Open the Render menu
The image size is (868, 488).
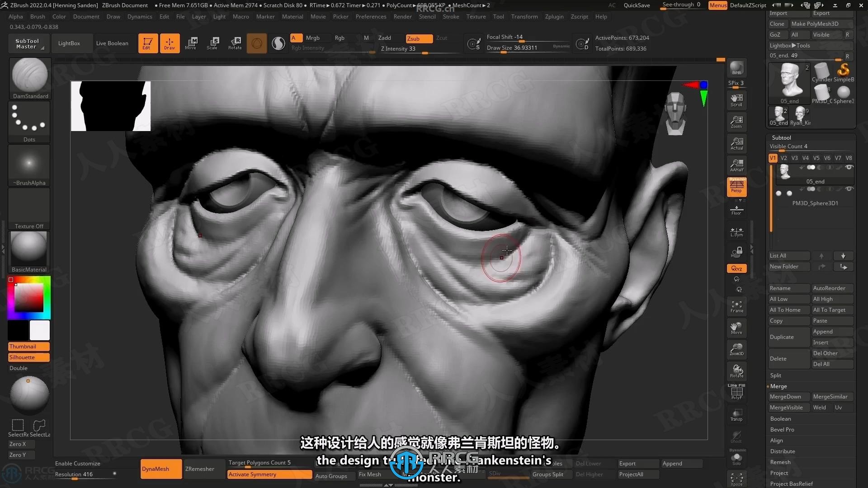tap(402, 17)
